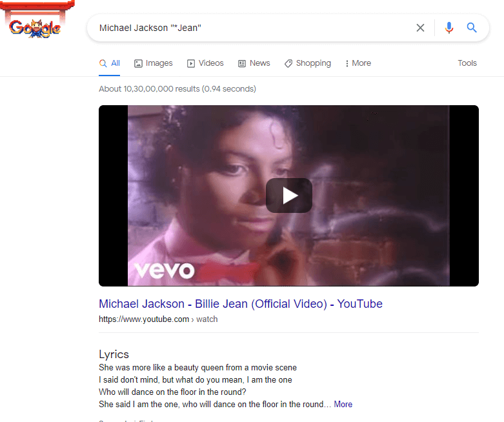Click the Images tab picture icon

(138, 64)
